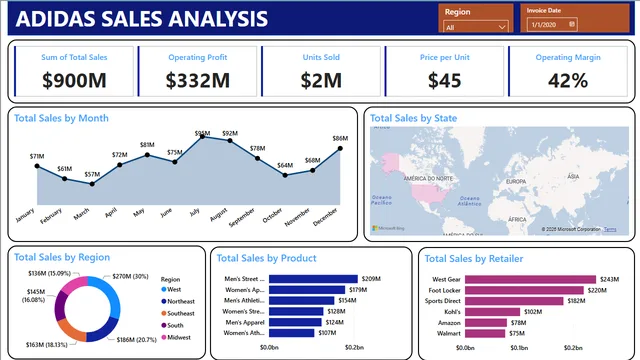
Task: Select the Operating Profit $332M card
Action: tap(198, 71)
